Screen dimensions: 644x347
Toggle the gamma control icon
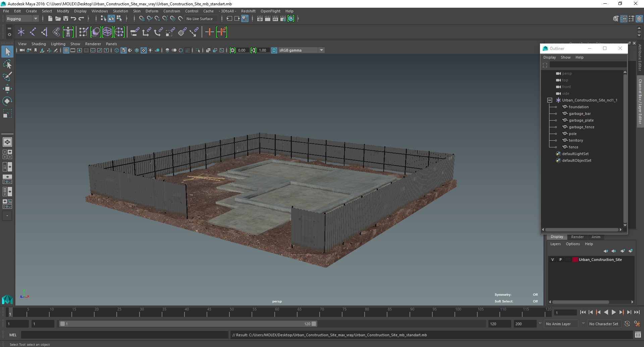(253, 50)
